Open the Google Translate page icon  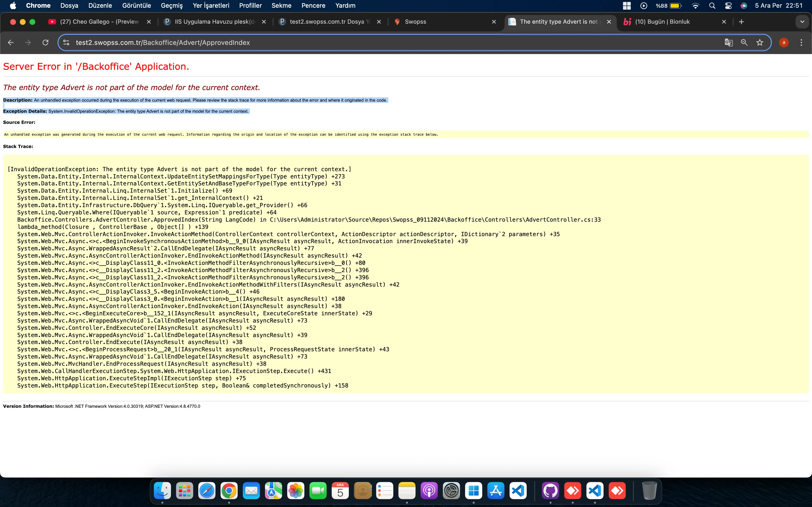pyautogui.click(x=728, y=42)
